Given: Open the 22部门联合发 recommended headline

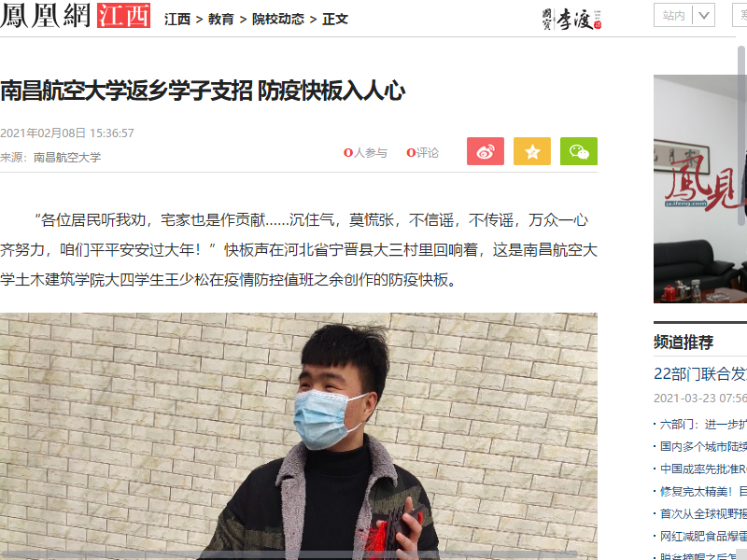Looking at the screenshot, I should point(700,374).
